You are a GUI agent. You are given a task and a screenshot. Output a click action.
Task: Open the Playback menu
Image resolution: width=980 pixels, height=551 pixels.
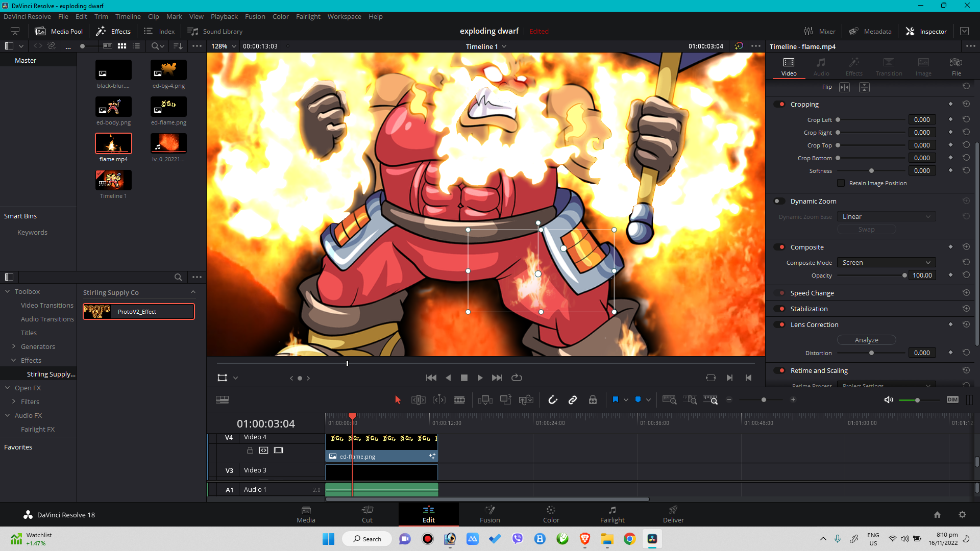pyautogui.click(x=224, y=16)
